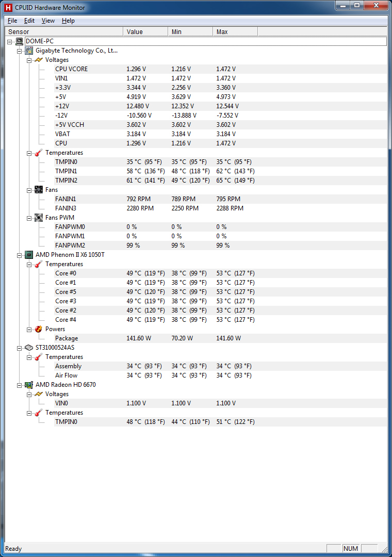This screenshot has height=557, width=392.
Task: Click the DOME-PC computer icon
Action: (20, 42)
